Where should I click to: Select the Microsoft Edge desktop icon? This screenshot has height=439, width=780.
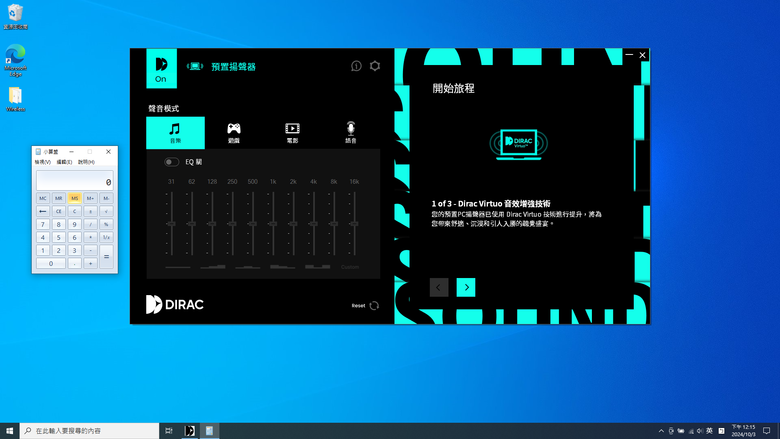click(x=15, y=60)
